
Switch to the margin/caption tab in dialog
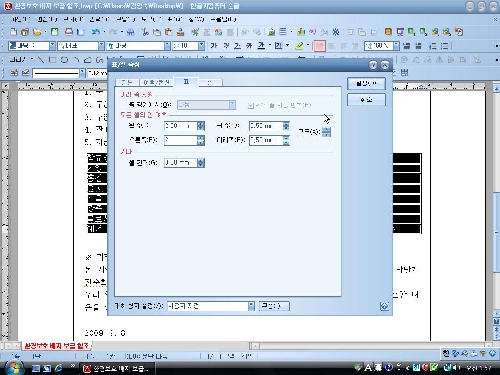coord(156,82)
